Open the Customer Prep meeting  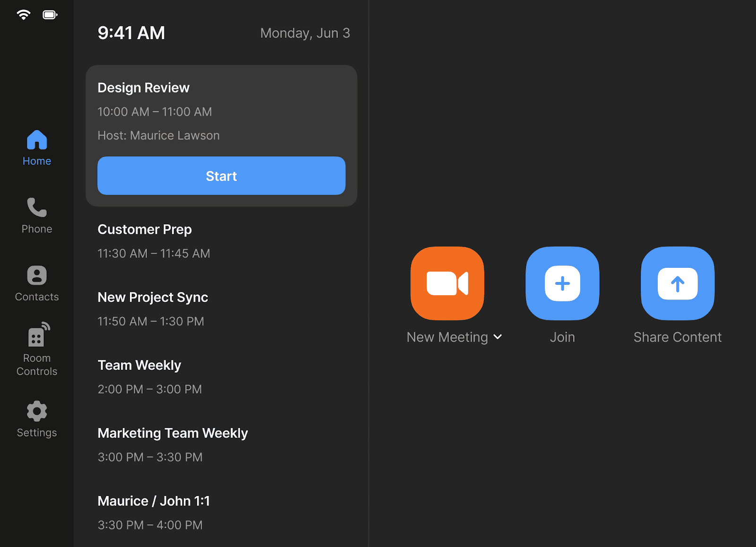coord(145,230)
